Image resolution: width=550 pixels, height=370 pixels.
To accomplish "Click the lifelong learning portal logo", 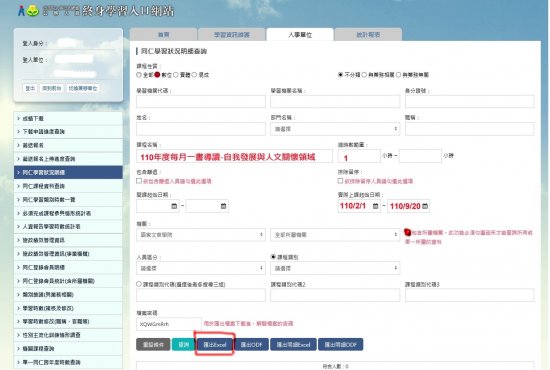I will [x=96, y=11].
